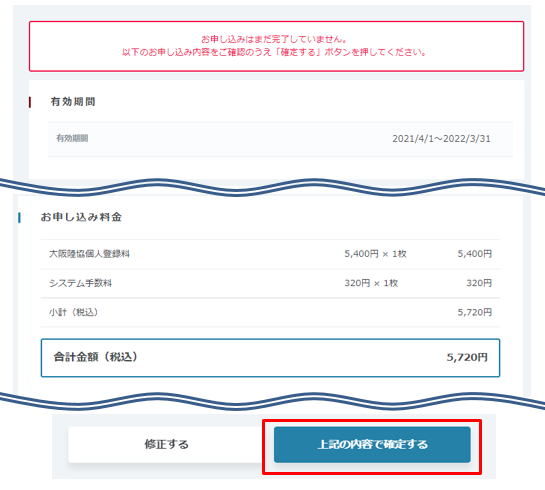The width and height of the screenshot is (545, 490).
Task: Click the subtotal 5,720円 amount
Action: point(474,312)
